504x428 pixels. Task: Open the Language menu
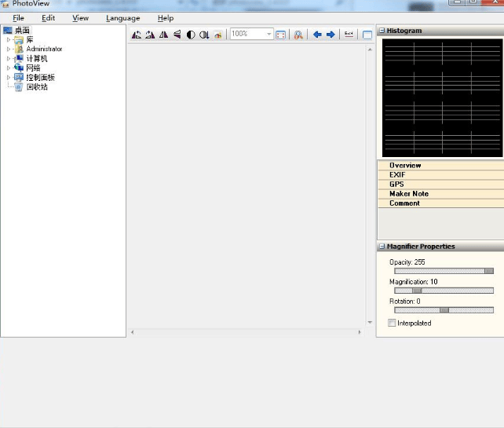[123, 18]
